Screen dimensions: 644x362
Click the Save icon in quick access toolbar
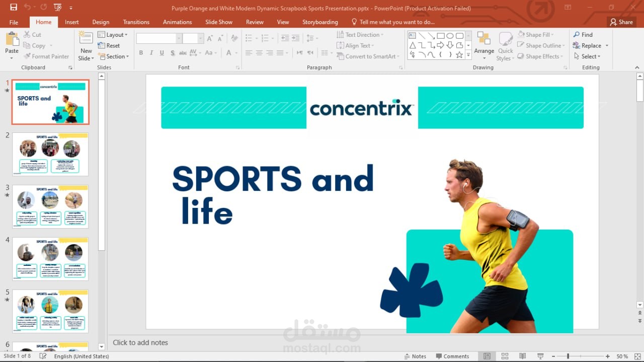[14, 8]
